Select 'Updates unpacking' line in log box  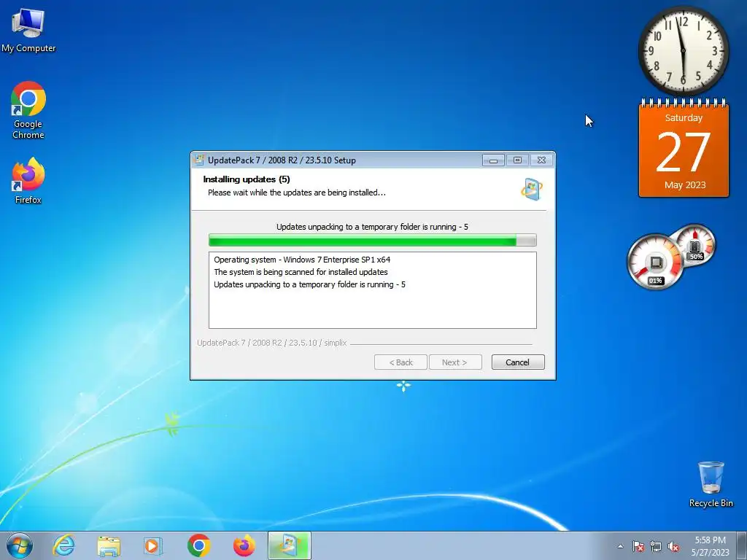(309, 284)
